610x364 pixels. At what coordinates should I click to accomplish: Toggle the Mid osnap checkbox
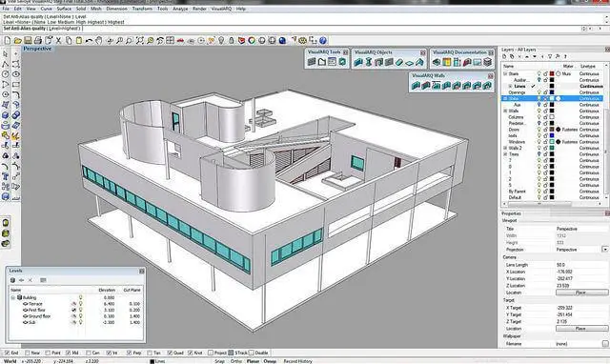tap(69, 353)
